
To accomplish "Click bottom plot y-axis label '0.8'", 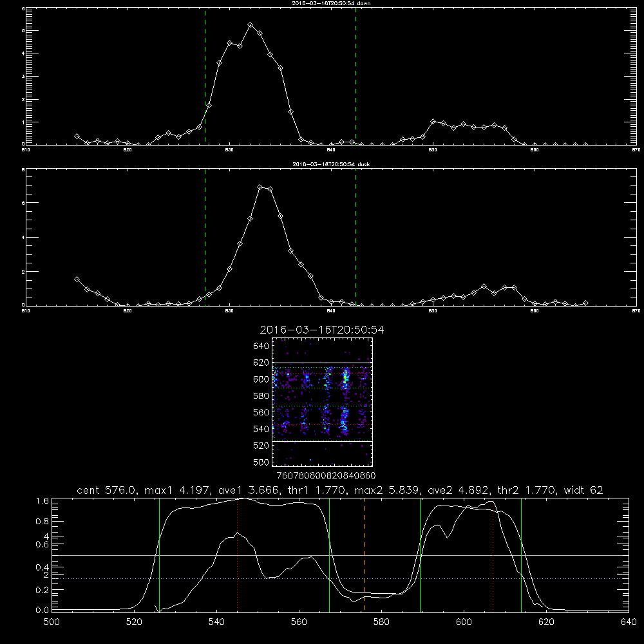I will (43, 522).
